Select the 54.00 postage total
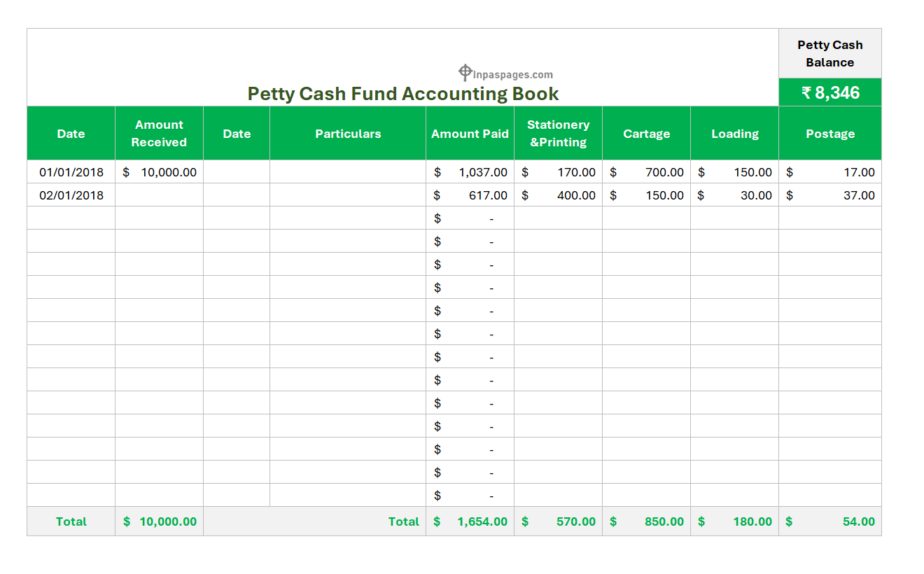The height and width of the screenshot is (574, 924). tap(830, 521)
